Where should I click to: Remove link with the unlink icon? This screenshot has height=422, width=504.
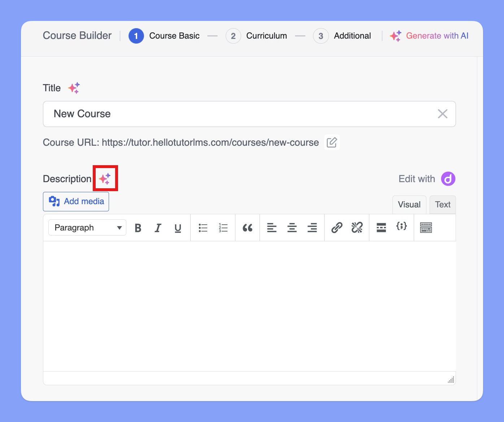click(357, 228)
